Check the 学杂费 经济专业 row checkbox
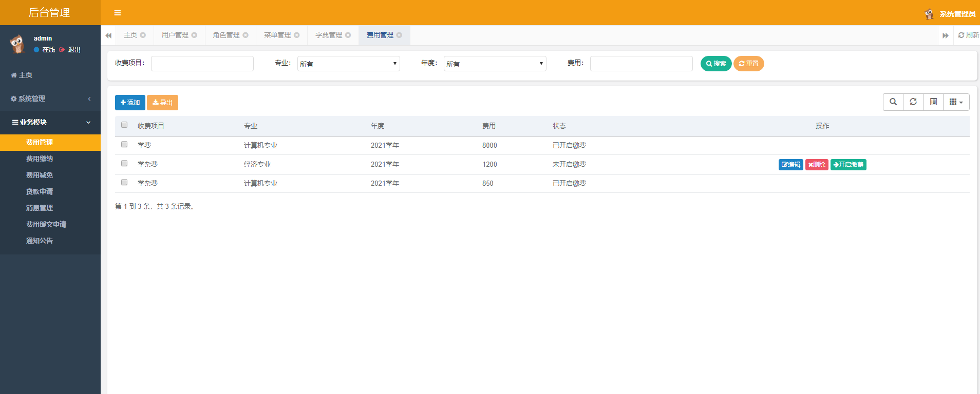This screenshot has width=980, height=394. click(124, 163)
